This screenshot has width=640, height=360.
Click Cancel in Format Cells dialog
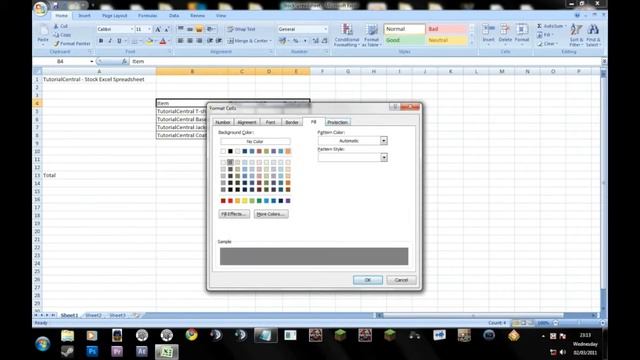tap(401, 280)
